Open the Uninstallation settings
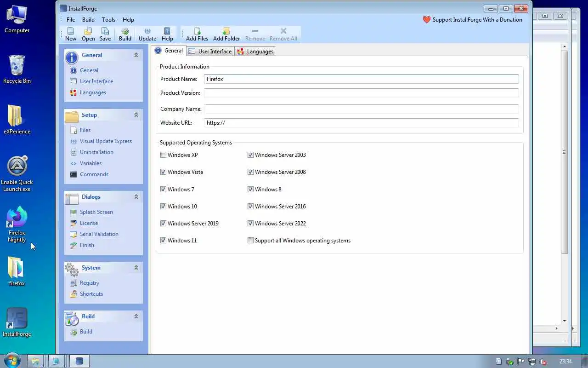The image size is (588, 368). 96,152
